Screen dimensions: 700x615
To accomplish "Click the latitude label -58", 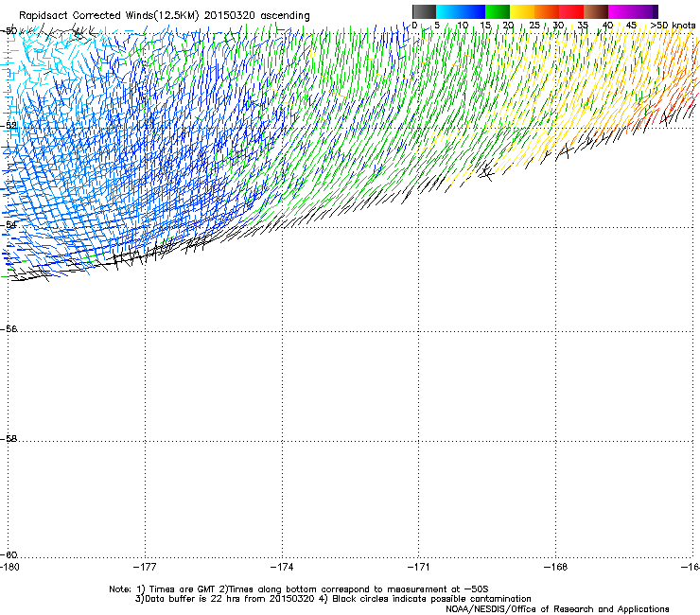I will (9, 439).
